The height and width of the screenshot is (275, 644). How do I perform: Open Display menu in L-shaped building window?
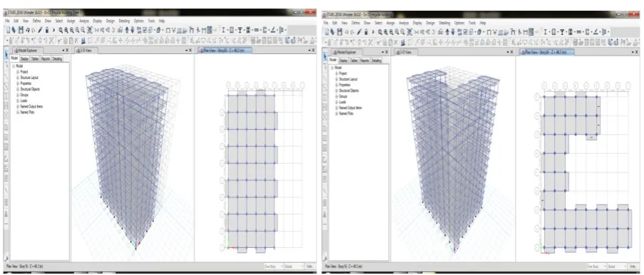[x=417, y=23]
